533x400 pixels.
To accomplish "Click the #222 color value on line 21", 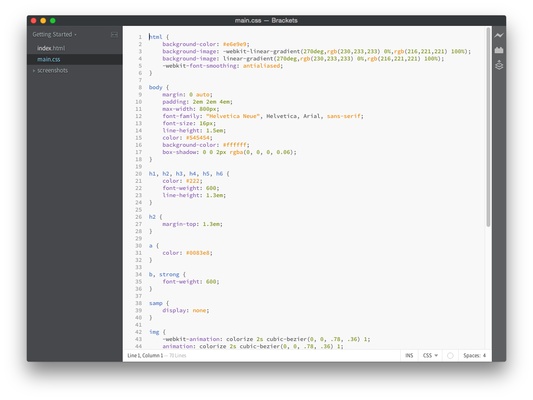I will [192, 181].
